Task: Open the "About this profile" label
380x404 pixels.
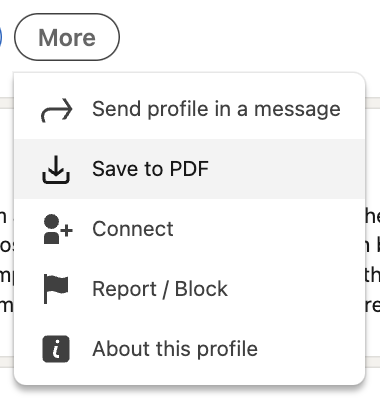Action: 175,349
